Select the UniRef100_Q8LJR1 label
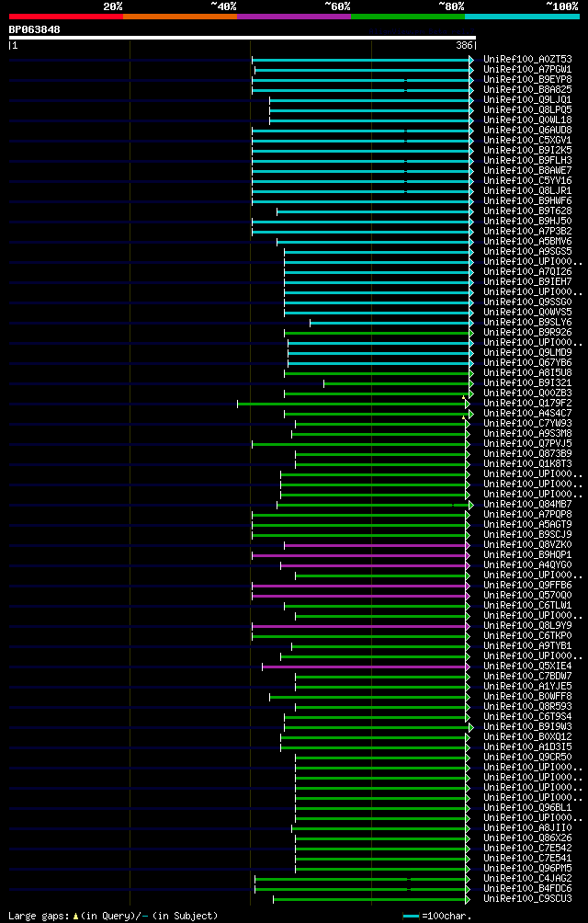Image resolution: width=588 pixels, height=923 pixels. [x=527, y=190]
